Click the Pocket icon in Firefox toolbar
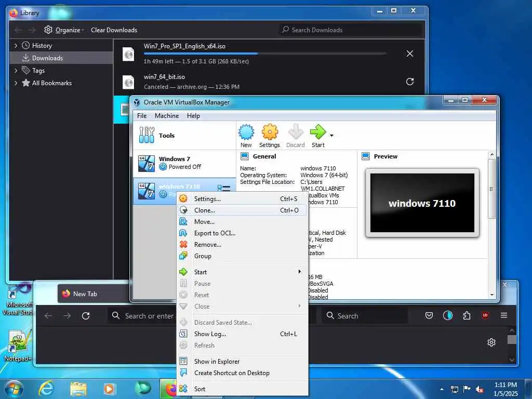This screenshot has height=399, width=532. click(x=429, y=316)
